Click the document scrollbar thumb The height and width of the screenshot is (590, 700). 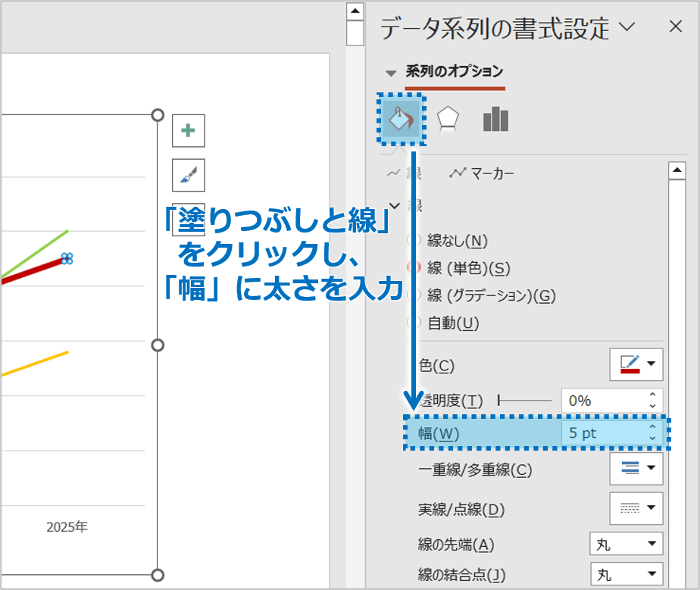(x=355, y=33)
